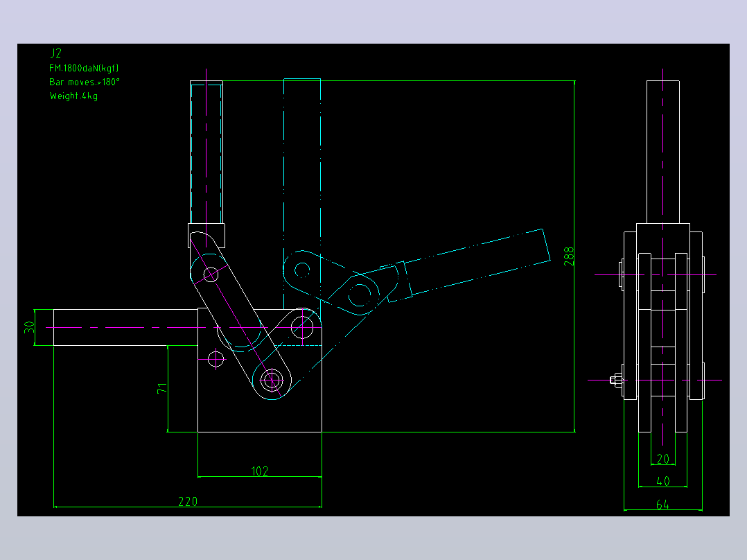Viewport: 747px width, 560px height.
Task: Click the J2 title label
Action: coord(55,53)
